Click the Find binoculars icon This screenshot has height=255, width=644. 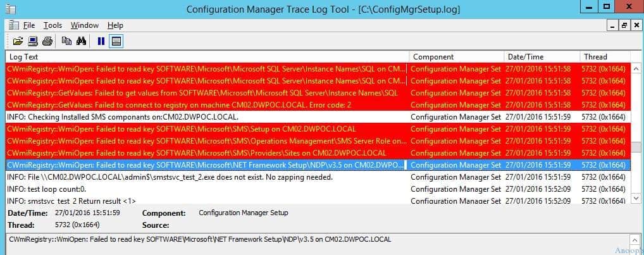click(82, 41)
